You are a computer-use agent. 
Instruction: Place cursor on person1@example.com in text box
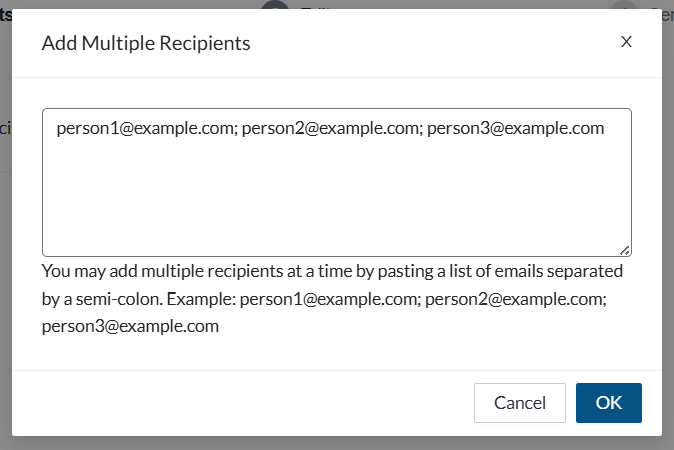point(144,129)
